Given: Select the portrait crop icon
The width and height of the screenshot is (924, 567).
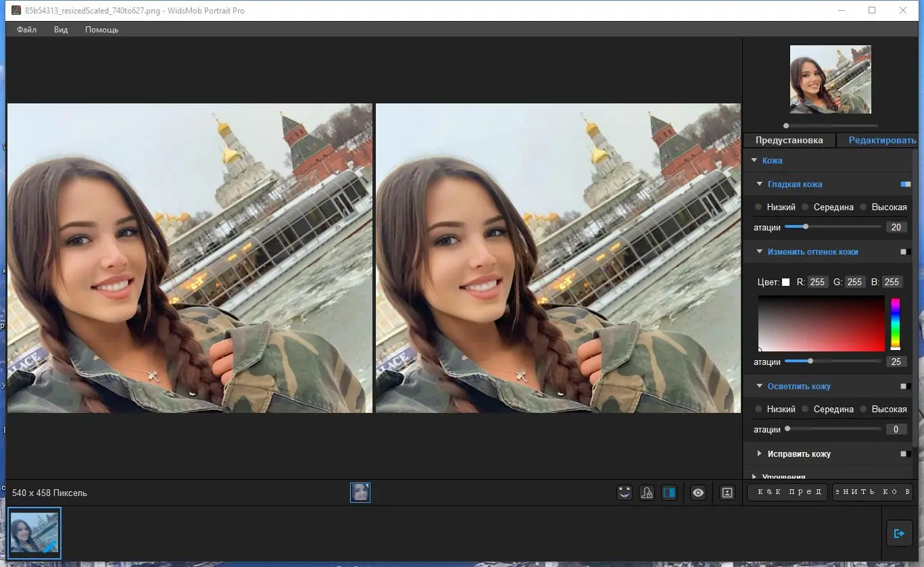Looking at the screenshot, I should pos(727,492).
